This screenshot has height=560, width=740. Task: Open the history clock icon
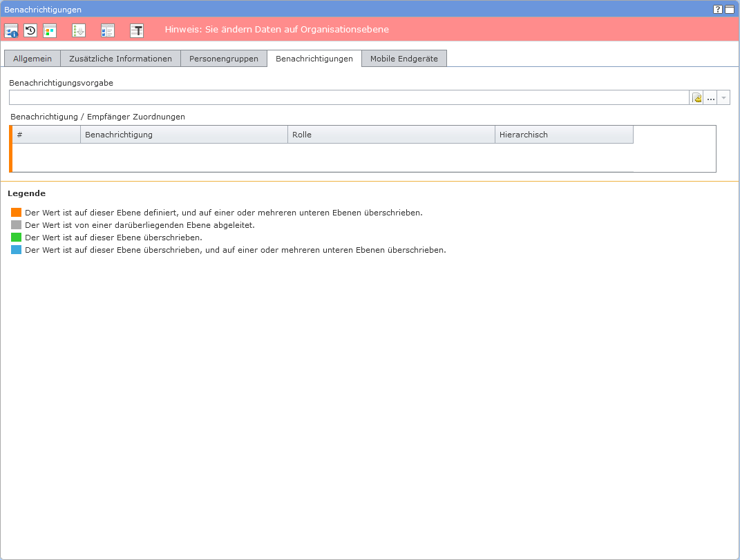click(30, 30)
